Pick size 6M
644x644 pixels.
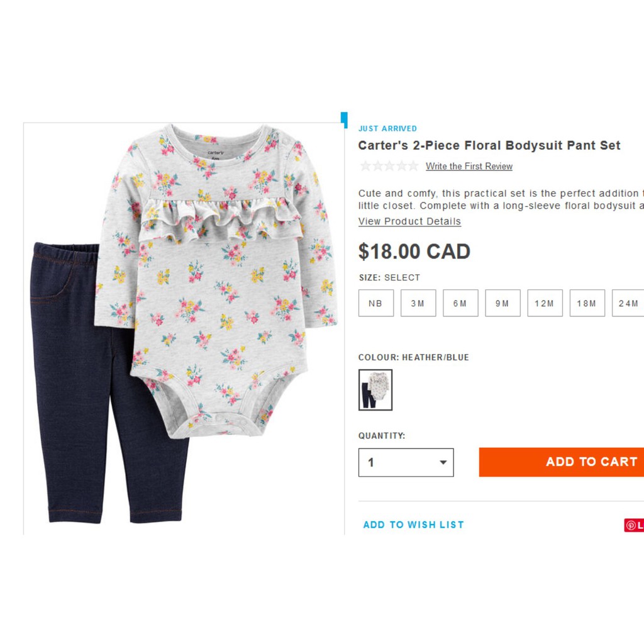click(460, 303)
